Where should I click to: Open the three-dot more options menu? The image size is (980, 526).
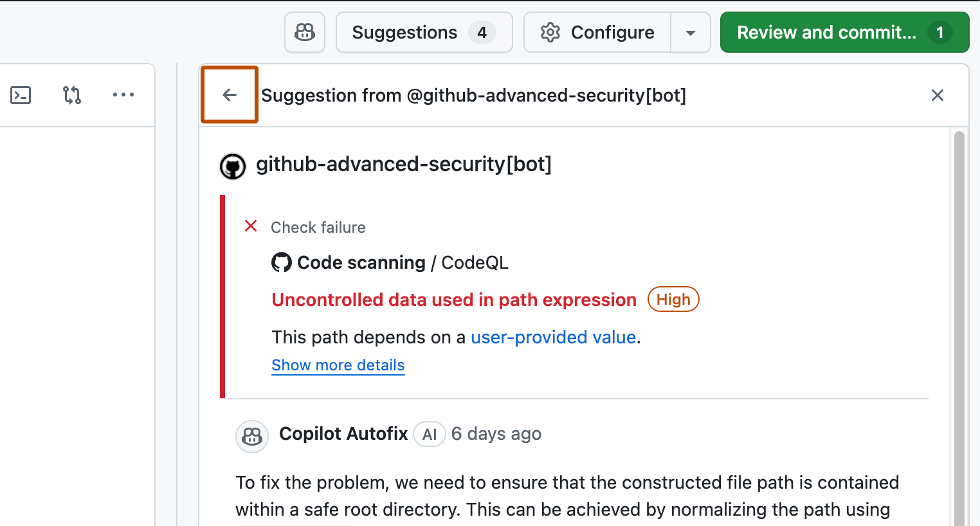(123, 95)
